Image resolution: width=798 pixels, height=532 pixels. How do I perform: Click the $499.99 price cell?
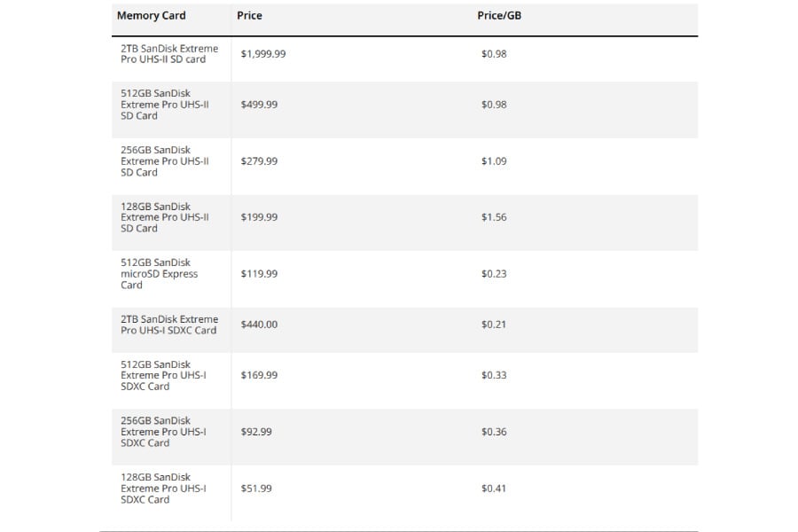[259, 105]
